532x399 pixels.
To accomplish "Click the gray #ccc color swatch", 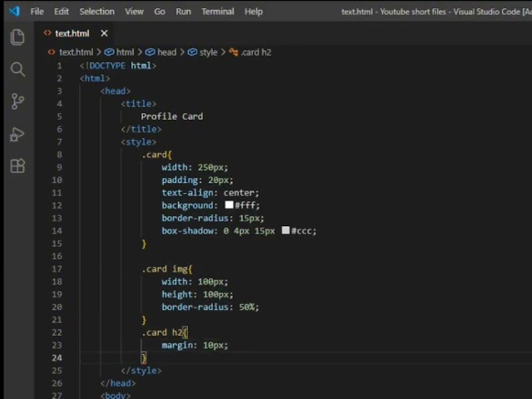I will point(286,230).
